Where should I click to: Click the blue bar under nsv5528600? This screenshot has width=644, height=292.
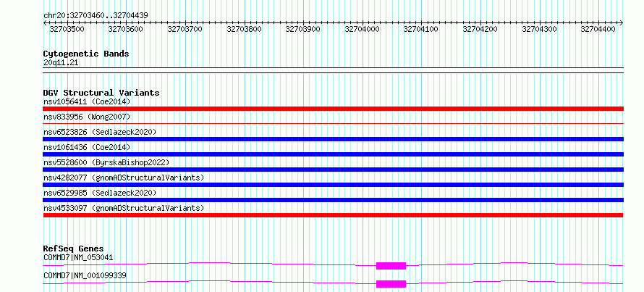(333, 170)
